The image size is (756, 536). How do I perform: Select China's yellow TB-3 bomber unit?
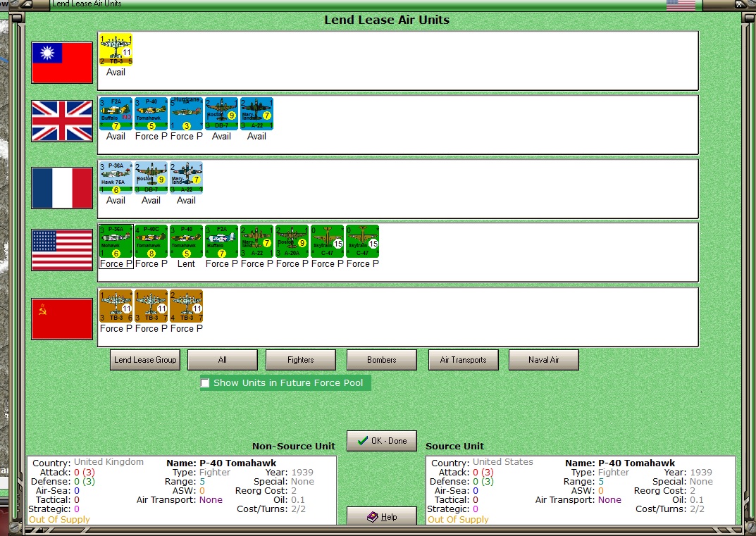click(116, 49)
